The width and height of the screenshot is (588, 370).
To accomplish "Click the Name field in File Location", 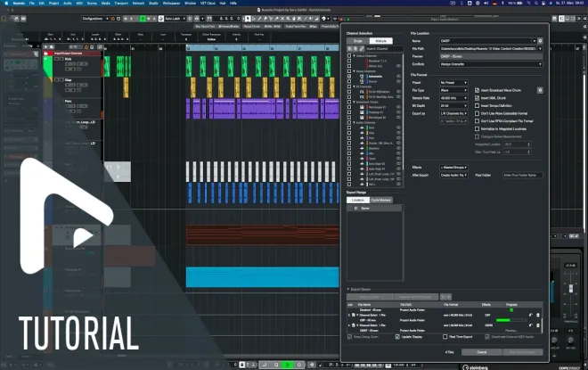I will pos(488,41).
